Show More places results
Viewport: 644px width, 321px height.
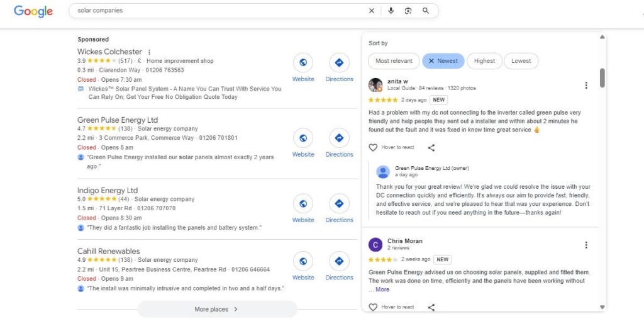(217, 309)
